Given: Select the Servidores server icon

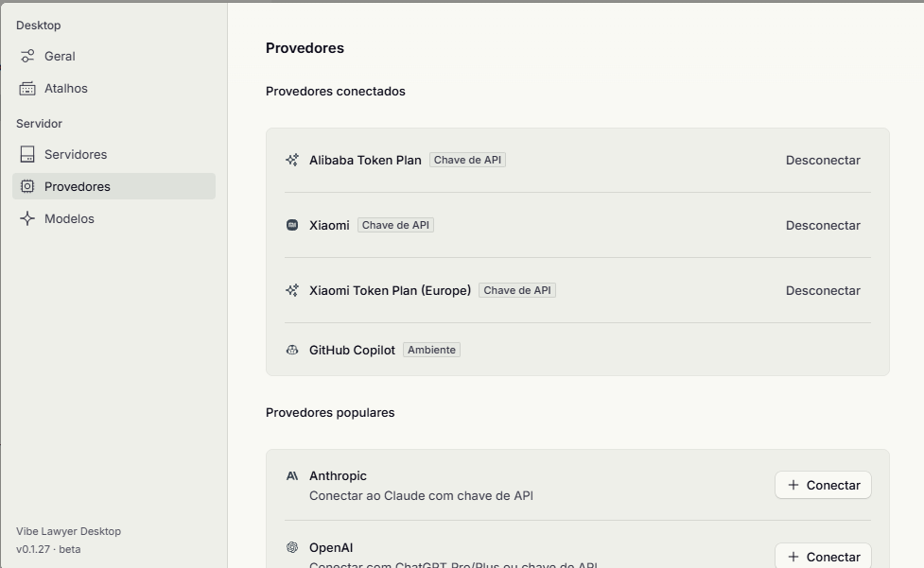Looking at the screenshot, I should tap(27, 154).
